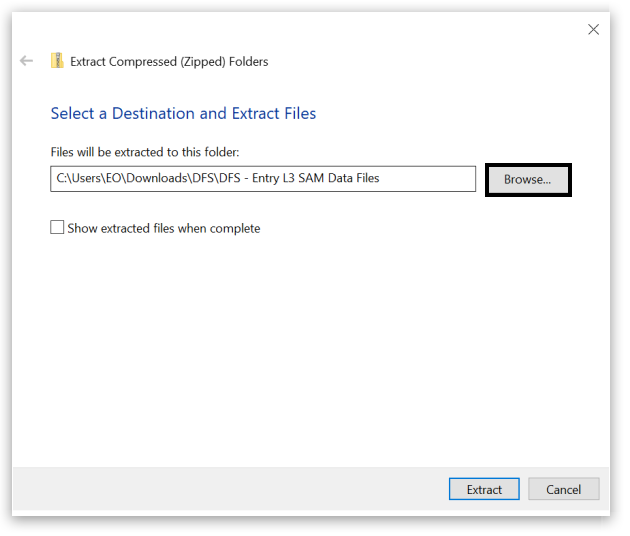This screenshot has width=630, height=536.
Task: Click the blank white area of dialog body
Action: click(310, 350)
